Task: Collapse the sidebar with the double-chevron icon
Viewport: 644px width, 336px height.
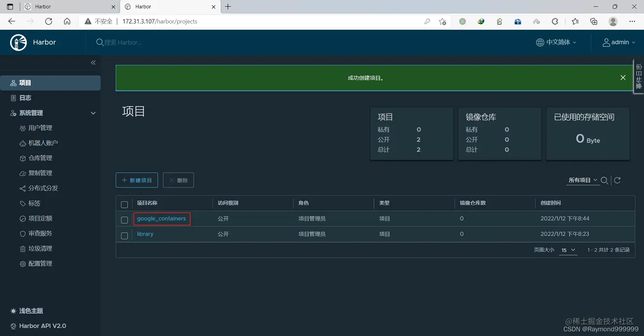Action: (93, 63)
